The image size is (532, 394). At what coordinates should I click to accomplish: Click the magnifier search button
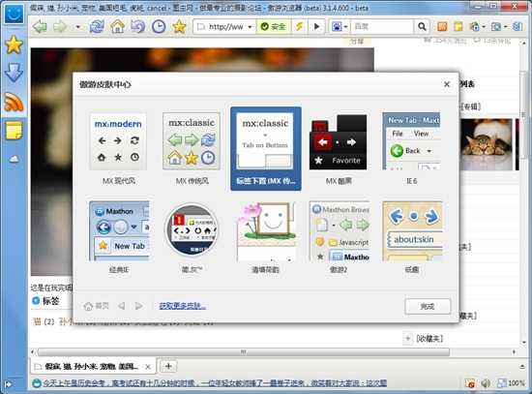pos(422,26)
